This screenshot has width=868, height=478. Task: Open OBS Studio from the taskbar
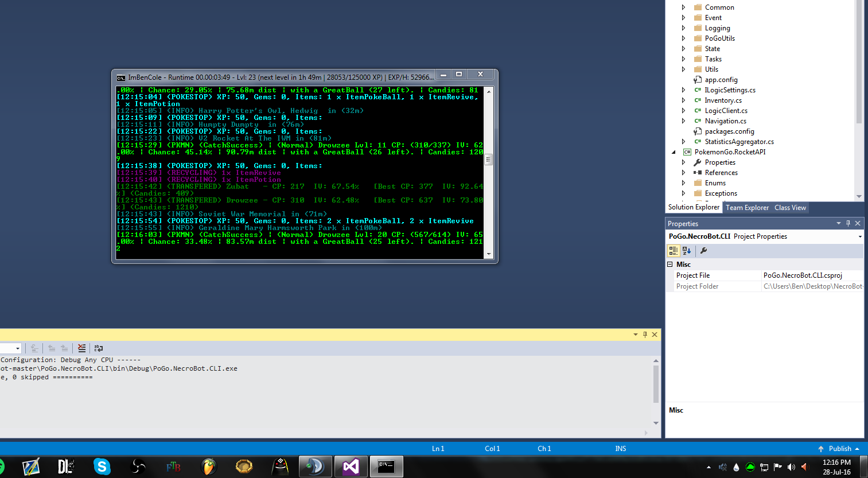point(138,467)
